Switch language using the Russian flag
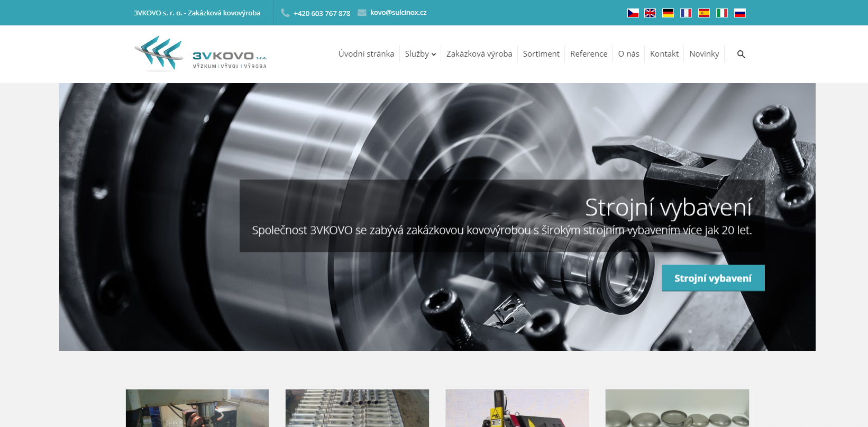This screenshot has width=868, height=427. (740, 13)
